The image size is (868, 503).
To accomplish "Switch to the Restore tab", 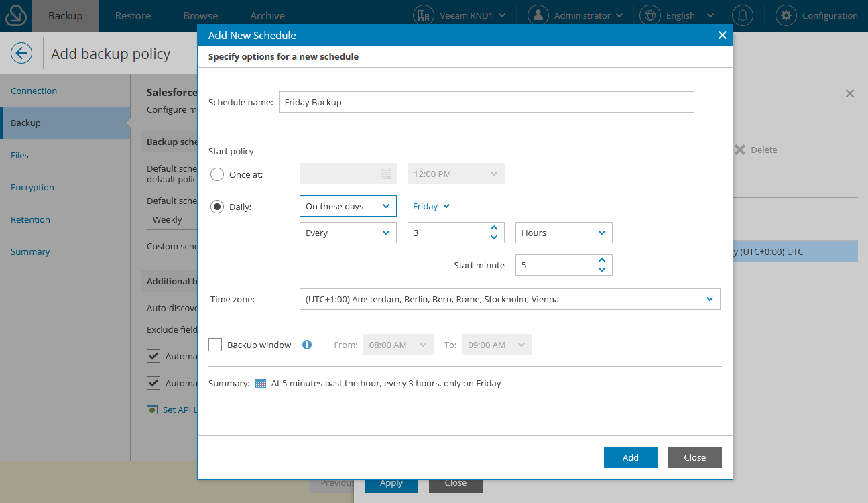I will click(x=133, y=15).
